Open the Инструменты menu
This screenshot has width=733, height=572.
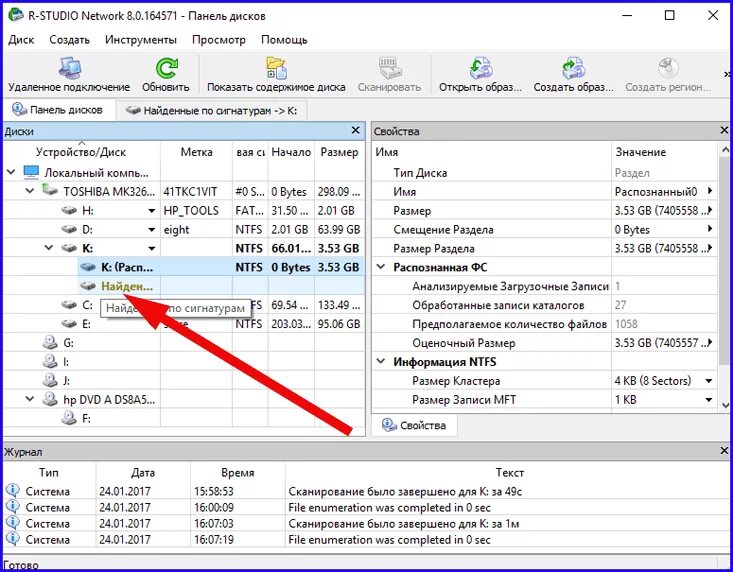pos(141,40)
